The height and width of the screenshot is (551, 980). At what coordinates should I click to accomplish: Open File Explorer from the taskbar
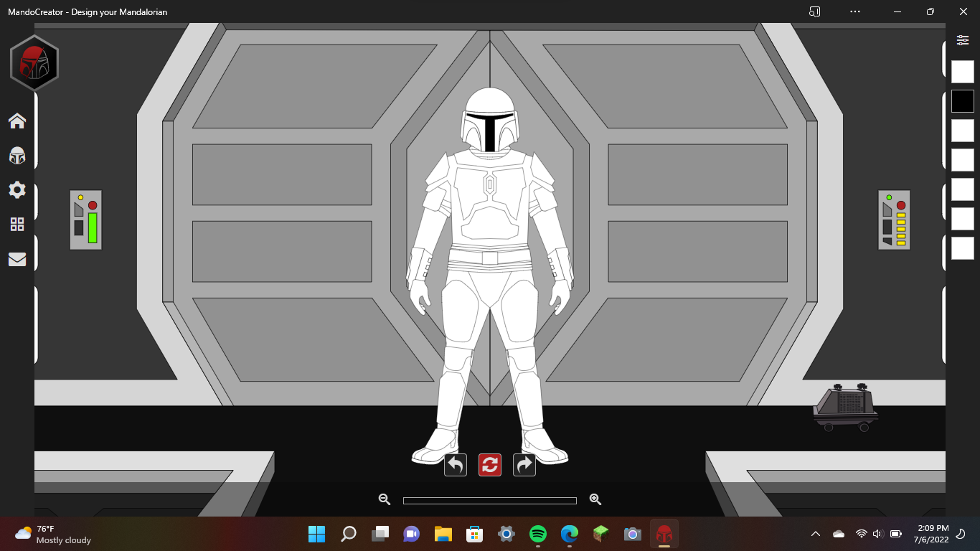tap(443, 534)
